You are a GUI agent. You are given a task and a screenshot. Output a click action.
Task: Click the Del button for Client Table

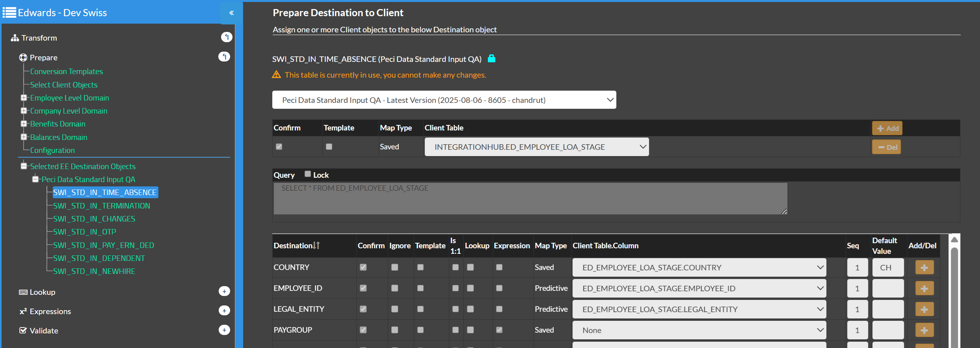(x=886, y=147)
